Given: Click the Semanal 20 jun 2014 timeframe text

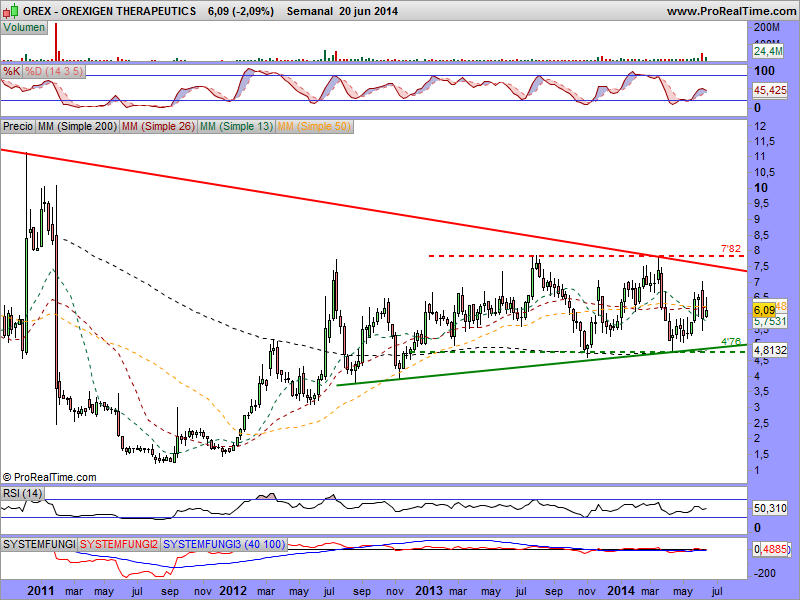Looking at the screenshot, I should click(342, 11).
